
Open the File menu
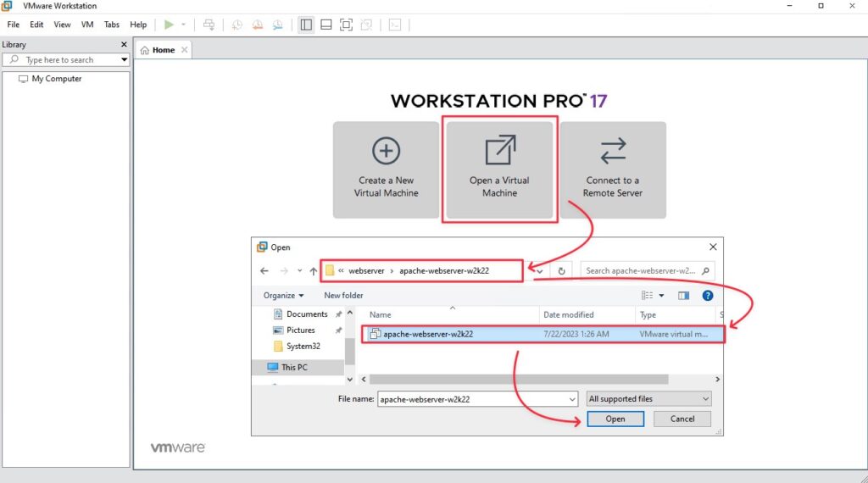pos(14,25)
